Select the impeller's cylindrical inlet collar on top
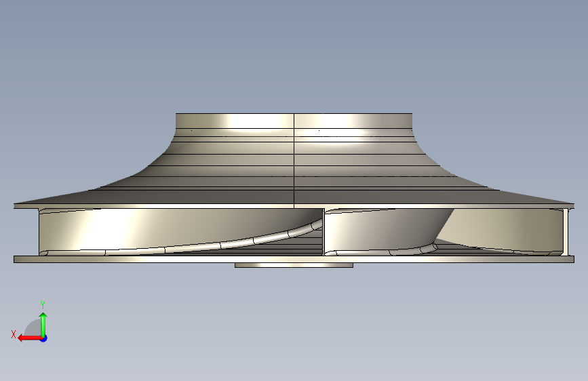Image resolution: width=588 pixels, height=381 pixels. pos(294,121)
